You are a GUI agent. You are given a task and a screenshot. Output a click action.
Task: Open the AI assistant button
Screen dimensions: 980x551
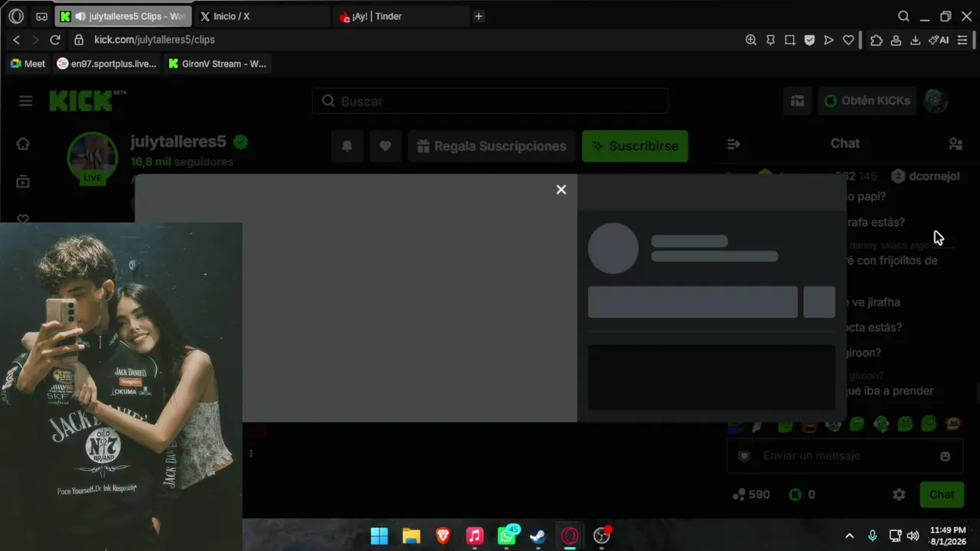939,40
